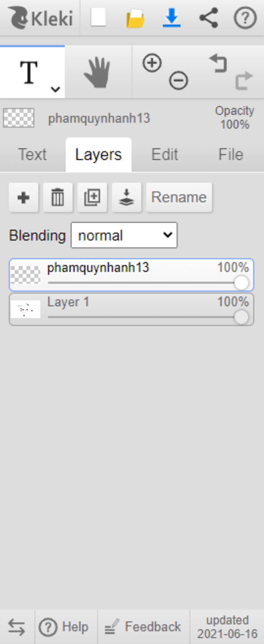Select the Layer 1 thumbnail
264x644 pixels.
pyautogui.click(x=25, y=309)
